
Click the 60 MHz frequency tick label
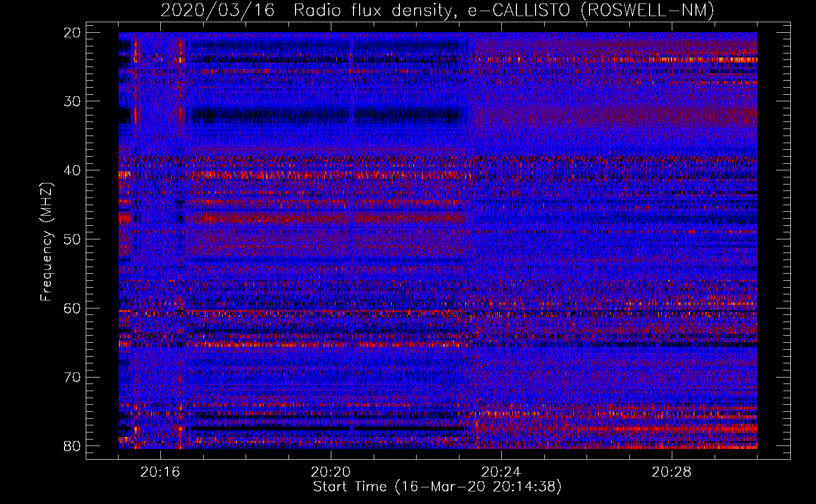coord(73,308)
